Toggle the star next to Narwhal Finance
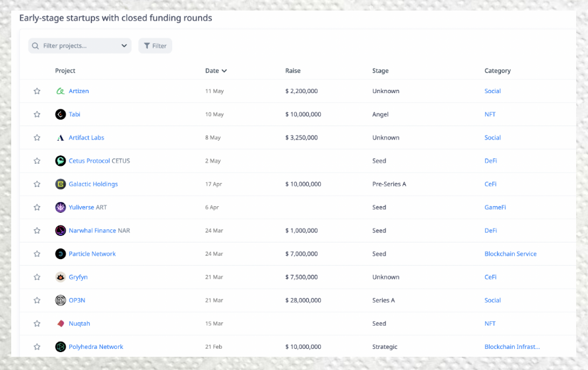The width and height of the screenshot is (588, 370). point(37,231)
